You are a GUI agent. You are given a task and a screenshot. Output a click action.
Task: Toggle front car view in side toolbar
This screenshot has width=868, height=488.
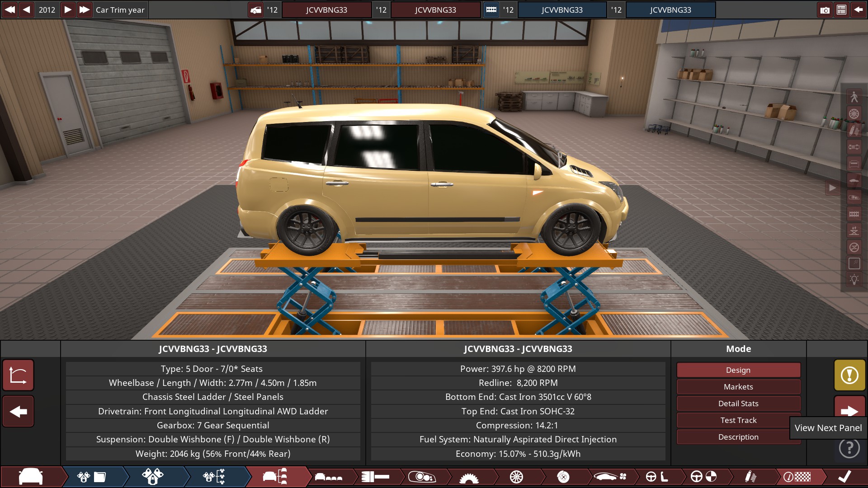coord(854,164)
